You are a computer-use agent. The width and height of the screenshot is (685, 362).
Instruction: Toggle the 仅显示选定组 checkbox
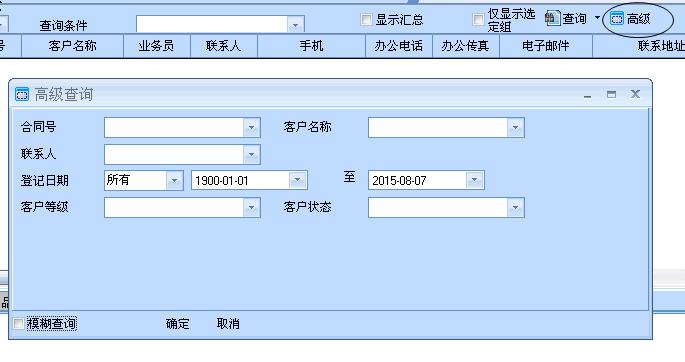pos(478,19)
